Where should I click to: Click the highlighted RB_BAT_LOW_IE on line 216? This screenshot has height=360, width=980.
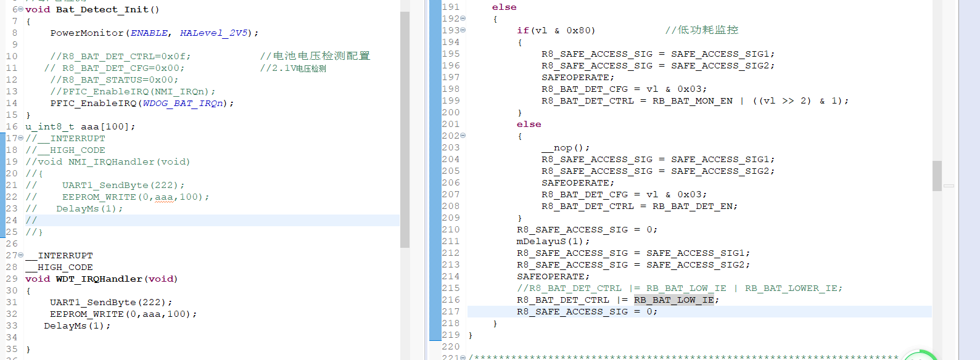click(x=673, y=300)
